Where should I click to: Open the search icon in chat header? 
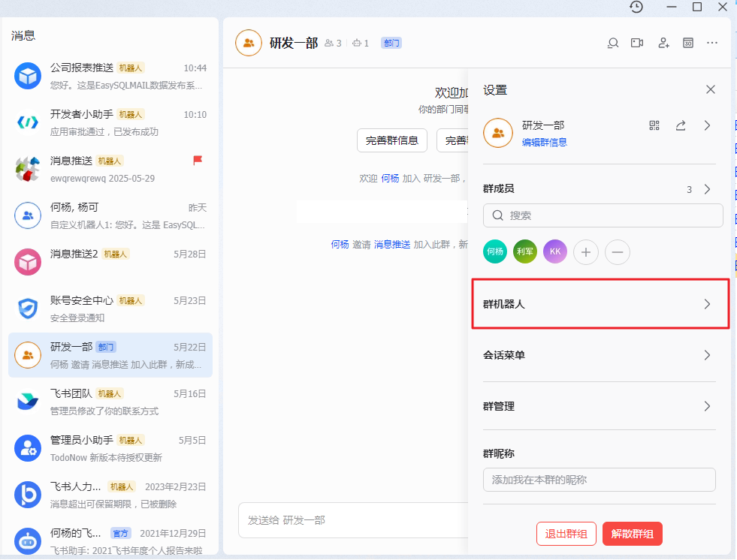click(x=612, y=44)
